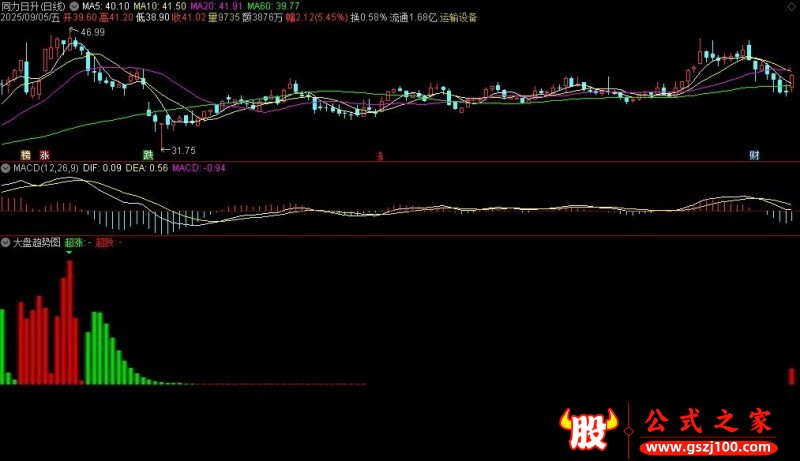Select the MA5: 40.10 label
Viewport: 800px width, 461px height.
[x=106, y=7]
